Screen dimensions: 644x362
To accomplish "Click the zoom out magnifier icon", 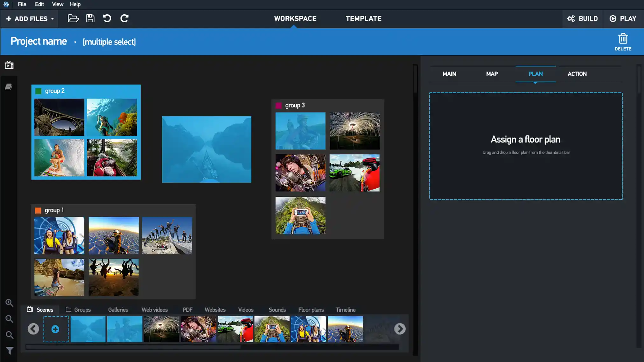I will point(9,319).
